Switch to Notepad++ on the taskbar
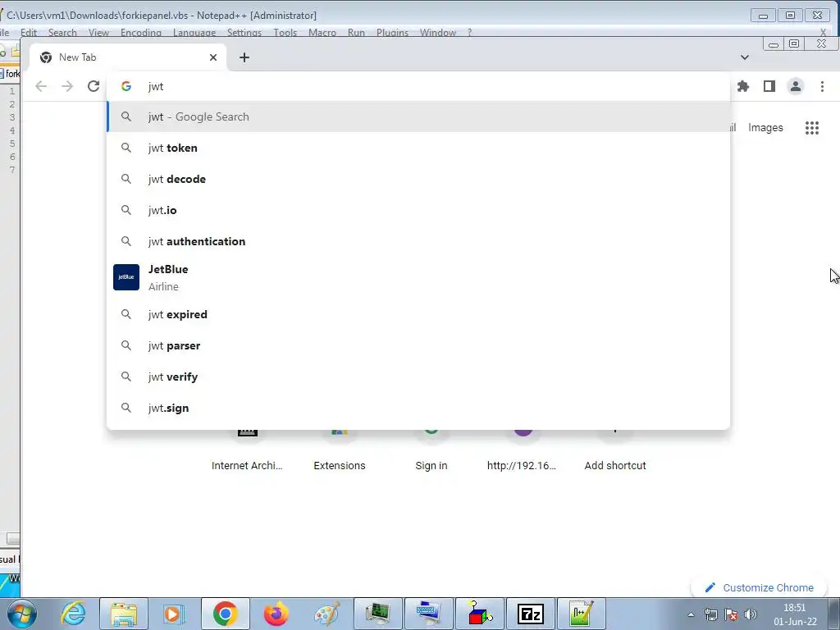The height and width of the screenshot is (630, 840). (582, 614)
